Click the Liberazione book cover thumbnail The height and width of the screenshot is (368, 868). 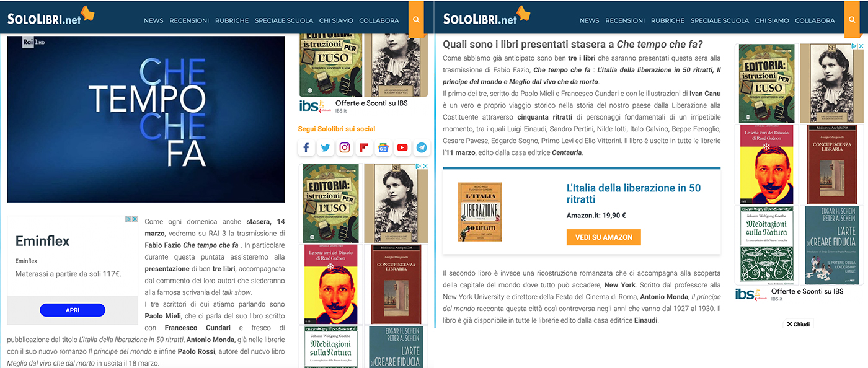pos(480,212)
